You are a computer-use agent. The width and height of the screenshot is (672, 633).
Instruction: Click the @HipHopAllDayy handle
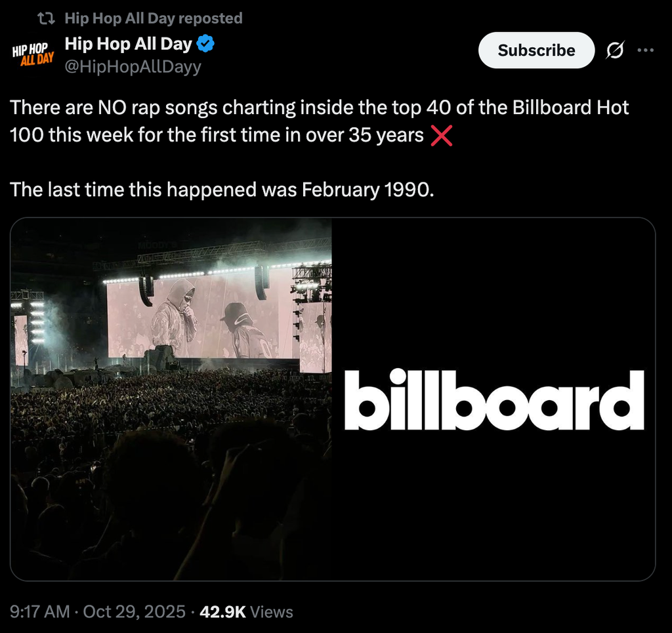click(x=133, y=67)
